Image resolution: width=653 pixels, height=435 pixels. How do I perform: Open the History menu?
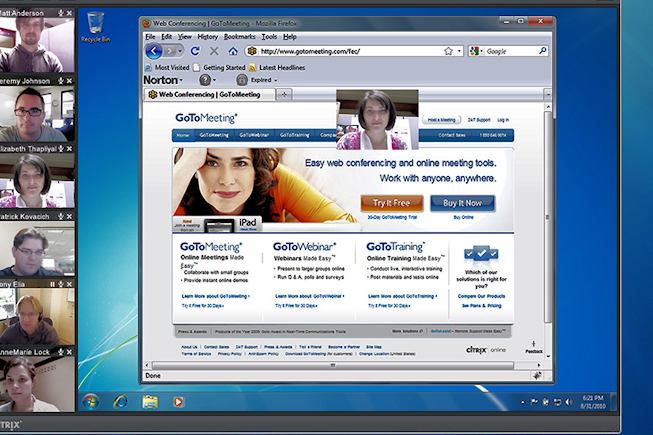[207, 36]
